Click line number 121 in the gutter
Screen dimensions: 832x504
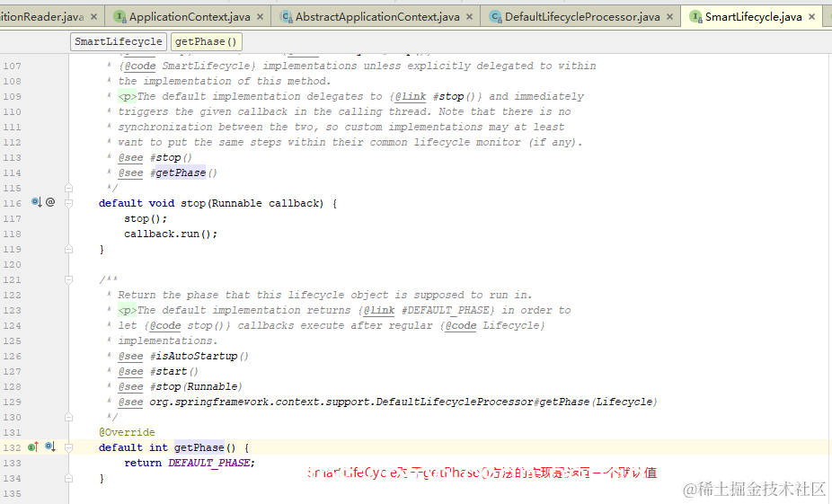(13, 280)
